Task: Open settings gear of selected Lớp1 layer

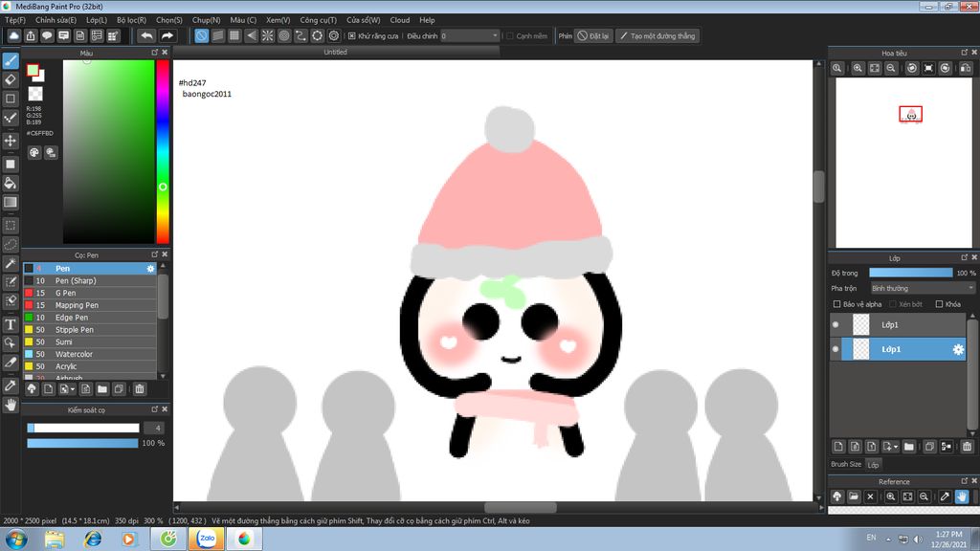Action: click(957, 350)
